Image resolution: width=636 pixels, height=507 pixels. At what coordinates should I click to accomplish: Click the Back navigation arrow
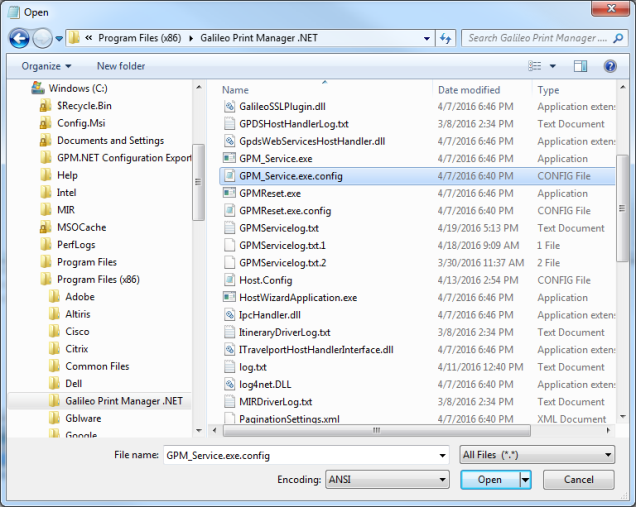[19, 39]
